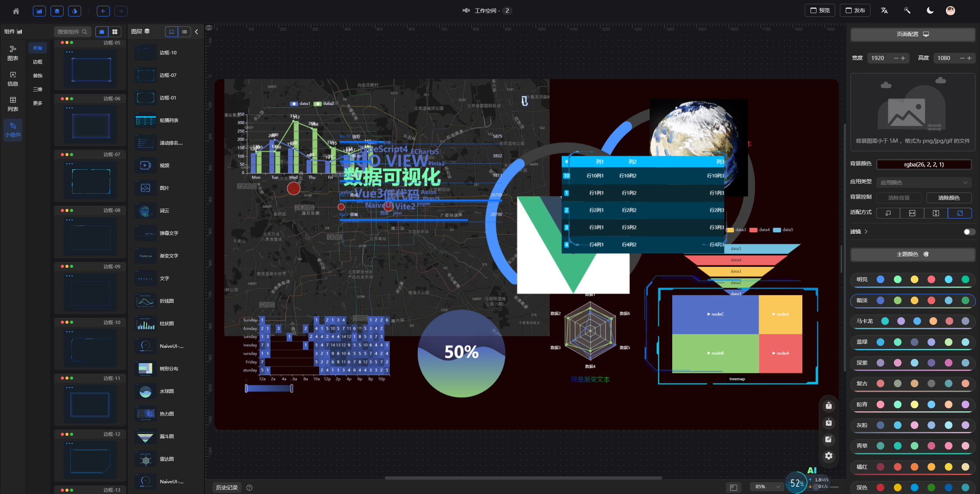Go to the home page via house icon

pos(16,11)
